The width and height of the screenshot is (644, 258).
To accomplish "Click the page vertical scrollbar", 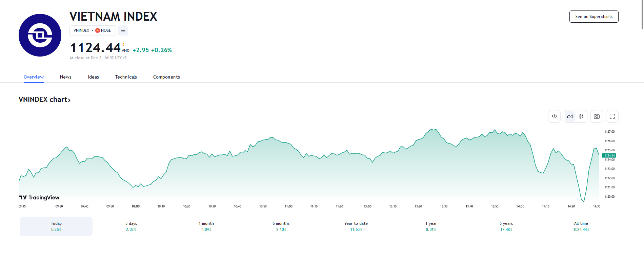I will click(x=642, y=15).
